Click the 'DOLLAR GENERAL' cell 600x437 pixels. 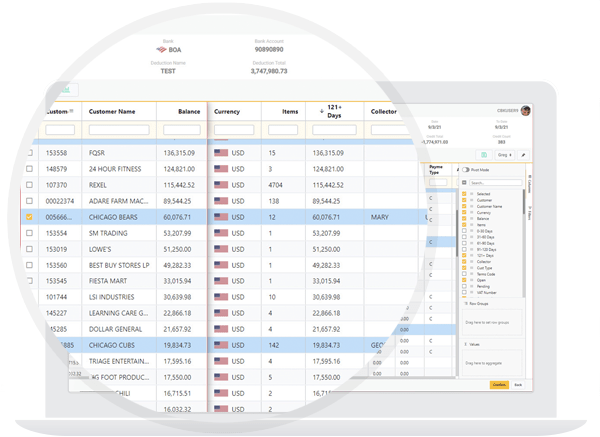pyautogui.click(x=115, y=329)
